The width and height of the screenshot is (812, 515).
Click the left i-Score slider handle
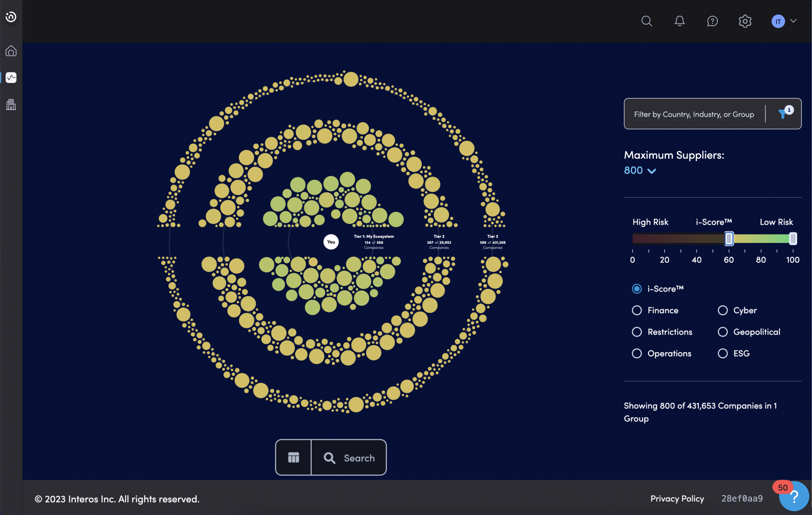click(729, 239)
